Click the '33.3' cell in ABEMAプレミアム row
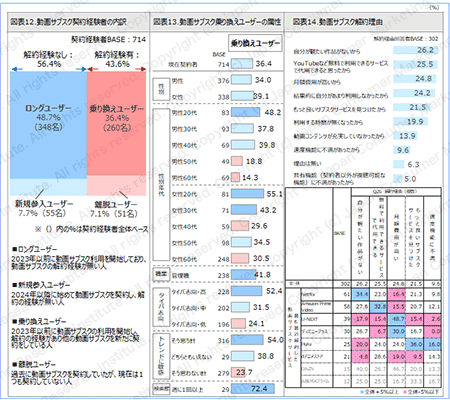450x400 pixels. point(415,381)
